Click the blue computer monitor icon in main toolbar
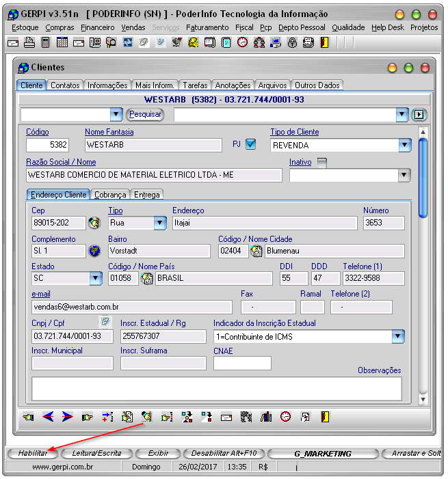 coord(276,42)
